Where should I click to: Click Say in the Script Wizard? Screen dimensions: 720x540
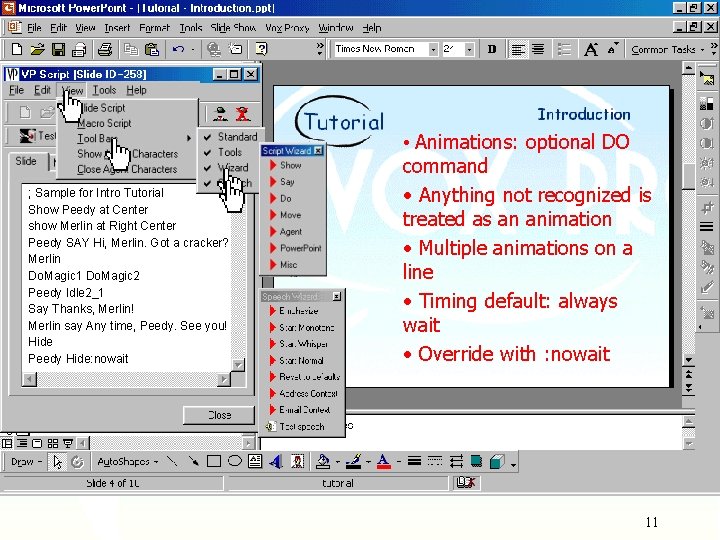click(x=287, y=182)
